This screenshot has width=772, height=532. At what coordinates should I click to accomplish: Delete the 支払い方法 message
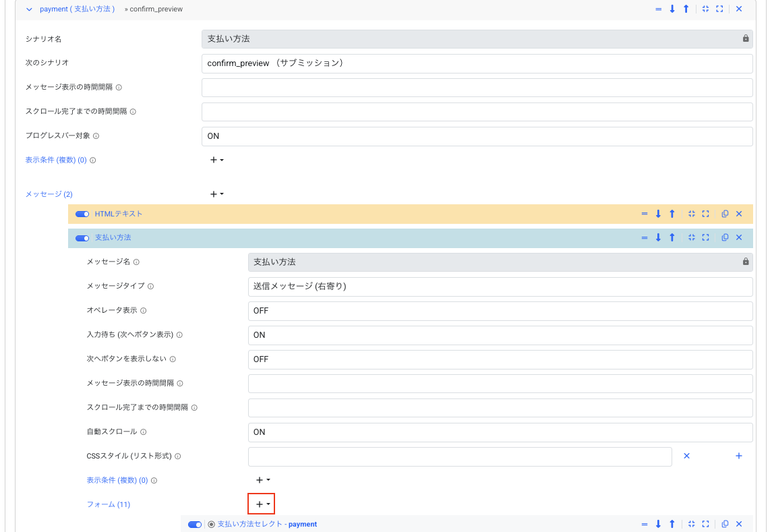739,237
